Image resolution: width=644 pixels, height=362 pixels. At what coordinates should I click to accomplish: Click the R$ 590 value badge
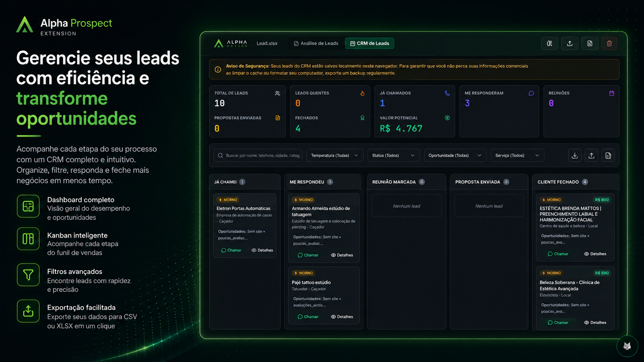click(x=602, y=273)
